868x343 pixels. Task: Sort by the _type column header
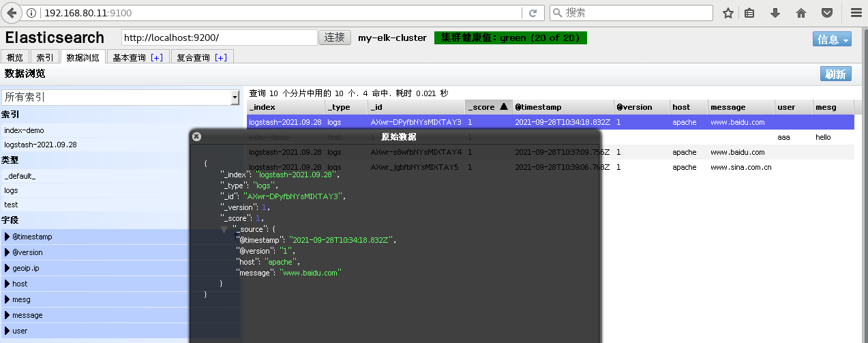point(346,107)
